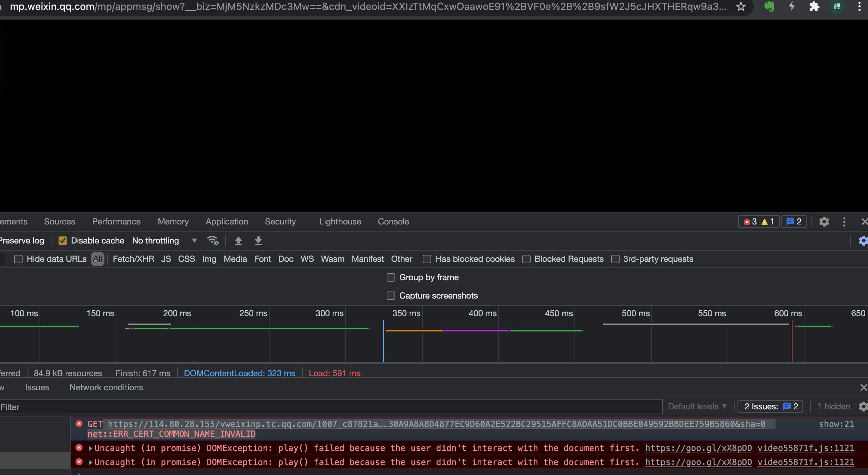Expand the first Uncaught DOMException error
This screenshot has width=868, height=475.
91,448
